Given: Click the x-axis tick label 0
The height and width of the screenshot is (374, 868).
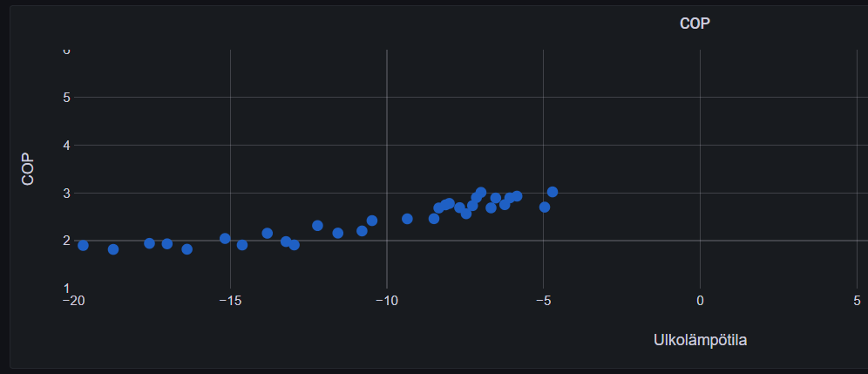Looking at the screenshot, I should point(700,301).
